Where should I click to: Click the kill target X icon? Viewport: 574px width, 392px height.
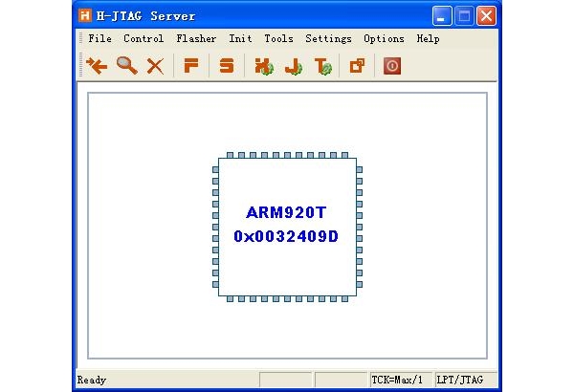click(x=155, y=66)
